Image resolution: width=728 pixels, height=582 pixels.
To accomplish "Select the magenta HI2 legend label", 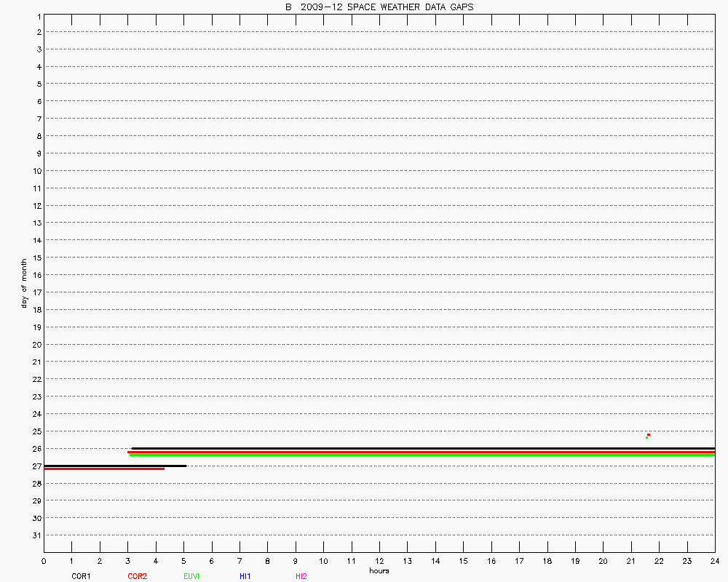I will (301, 576).
